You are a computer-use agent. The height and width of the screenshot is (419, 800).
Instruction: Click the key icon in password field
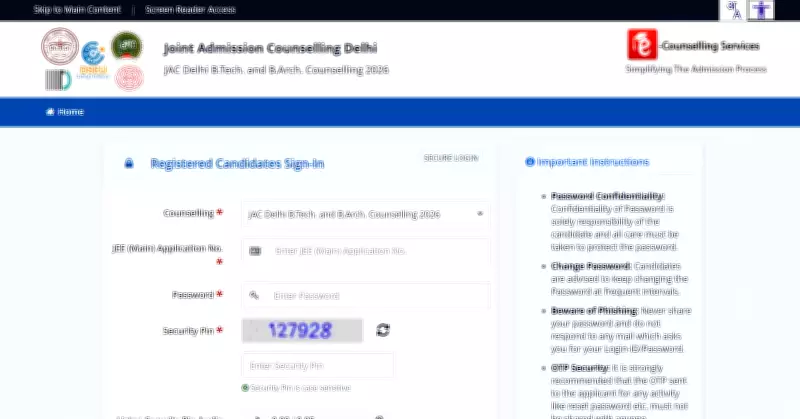click(254, 295)
